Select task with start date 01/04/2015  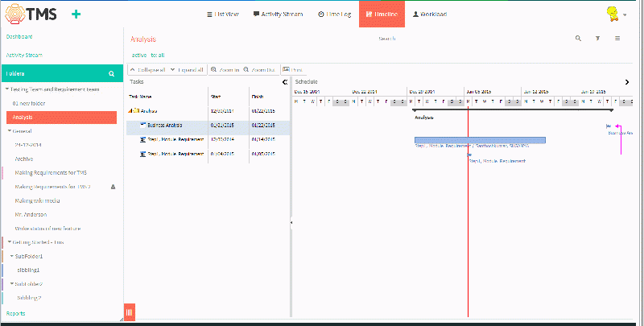tap(208, 154)
